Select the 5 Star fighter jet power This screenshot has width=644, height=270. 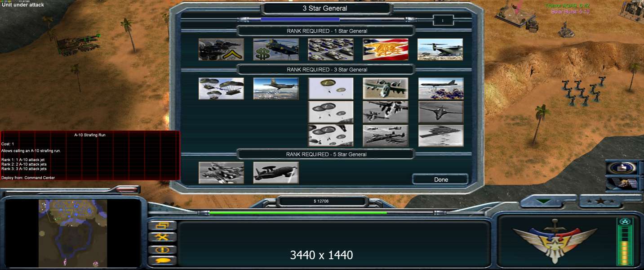pyautogui.click(x=221, y=173)
